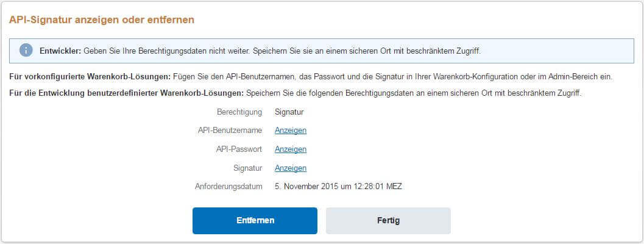Click the sentence about sicheren Ort storage
The image size is (644, 244).
pos(414,93)
